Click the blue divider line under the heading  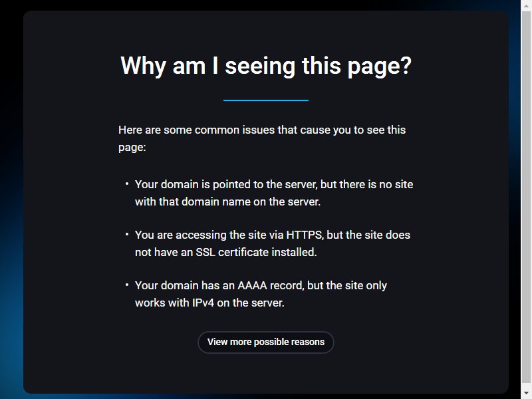pos(265,100)
